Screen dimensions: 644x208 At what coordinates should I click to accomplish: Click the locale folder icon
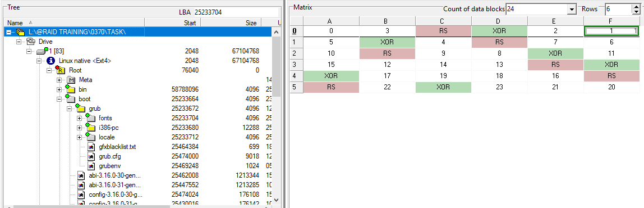tap(90, 137)
